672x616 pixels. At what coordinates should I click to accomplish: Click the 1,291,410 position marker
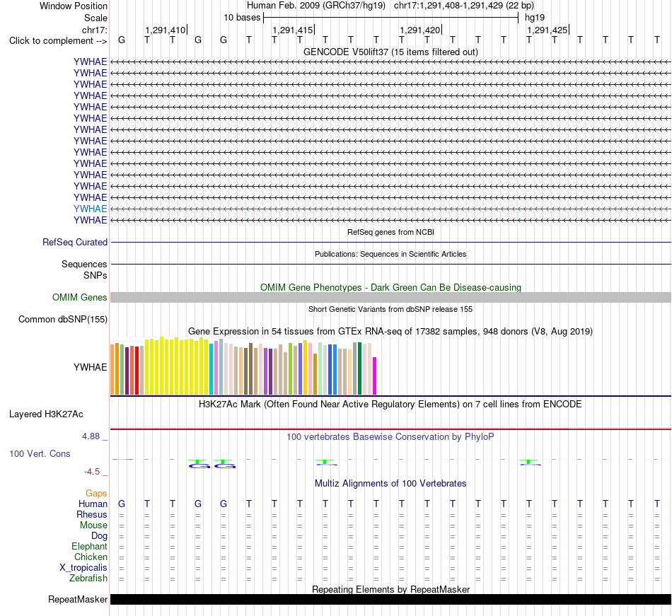166,30
